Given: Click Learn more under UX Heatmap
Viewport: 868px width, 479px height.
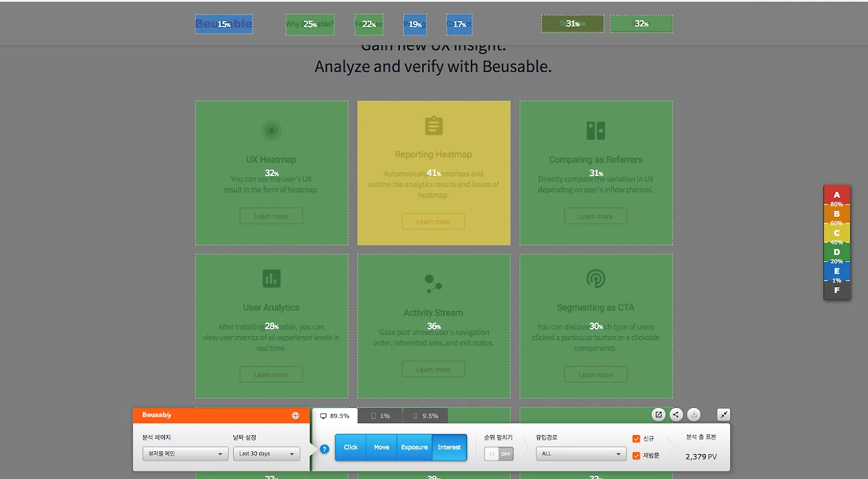Looking at the screenshot, I should (x=271, y=216).
